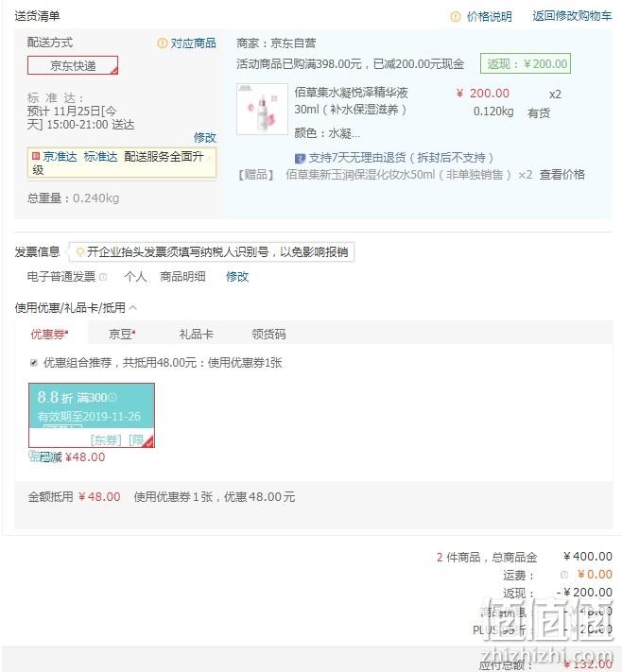Click 金额抵用 ¥48.00 amount
Screen dimensions: 622x672
pos(99,497)
